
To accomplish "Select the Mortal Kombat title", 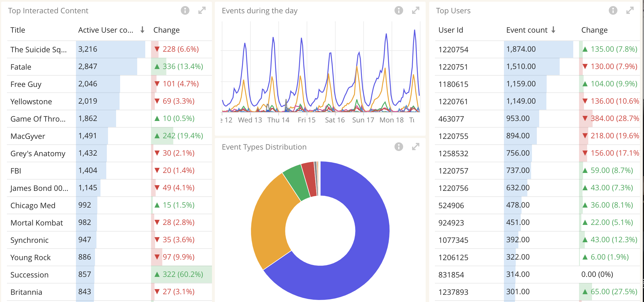I will coord(37,223).
